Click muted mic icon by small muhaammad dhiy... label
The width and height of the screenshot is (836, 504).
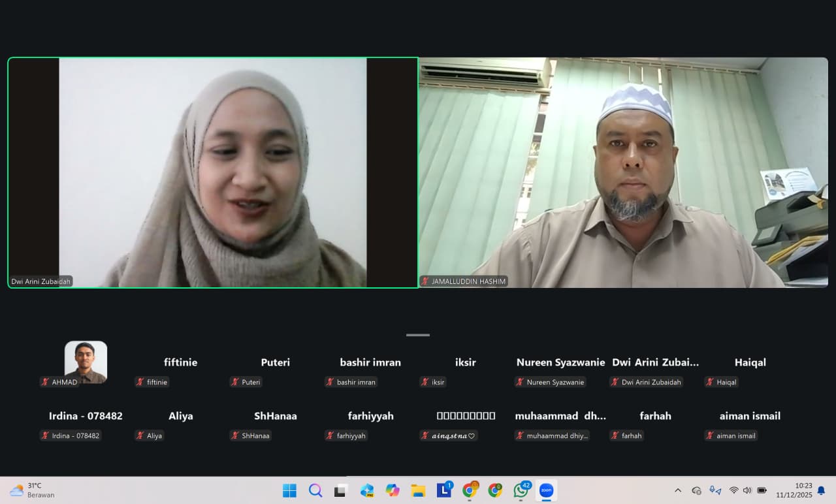(521, 435)
